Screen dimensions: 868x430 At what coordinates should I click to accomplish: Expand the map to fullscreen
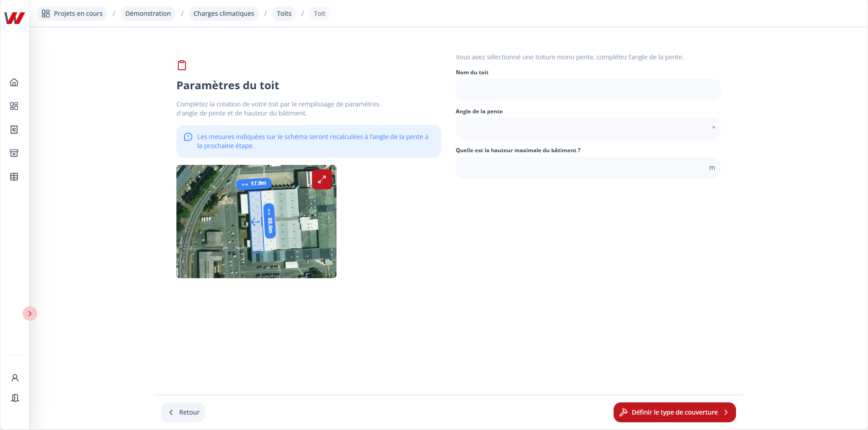322,179
